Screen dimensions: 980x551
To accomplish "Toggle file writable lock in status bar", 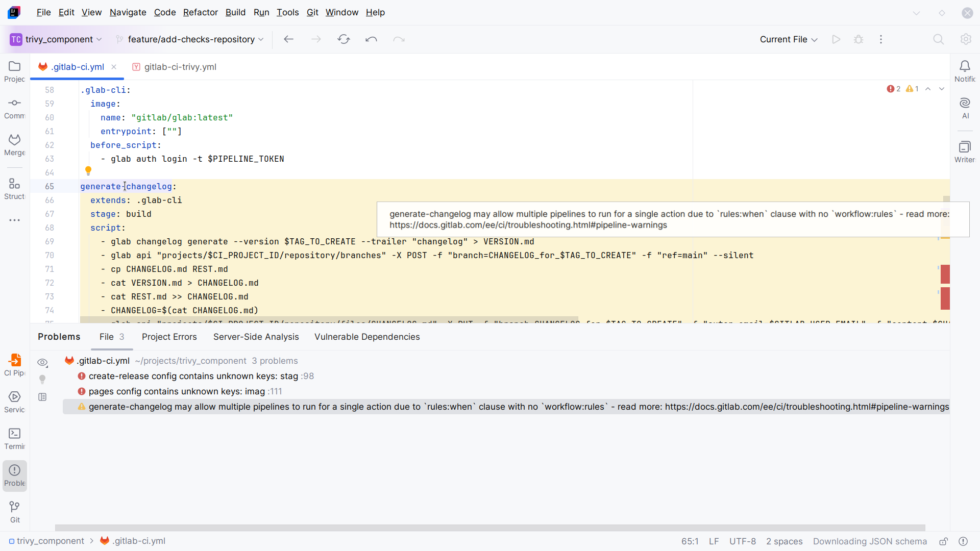I will coord(944,541).
